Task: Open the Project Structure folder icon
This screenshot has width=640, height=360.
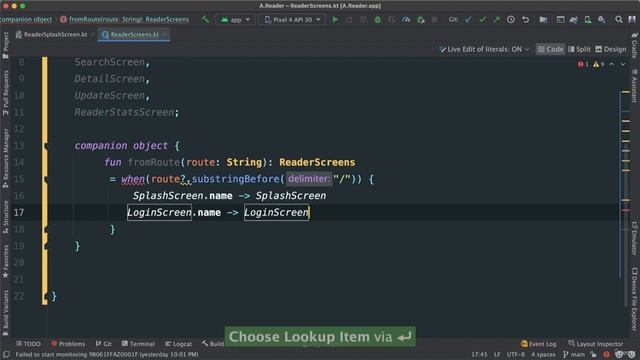Action: [x=543, y=20]
